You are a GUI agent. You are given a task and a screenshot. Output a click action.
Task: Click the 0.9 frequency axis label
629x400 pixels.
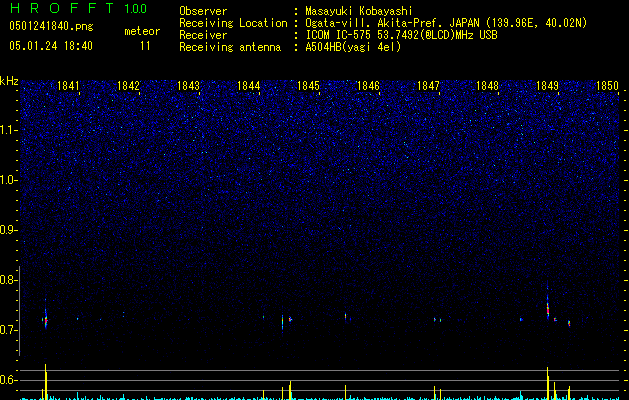tap(8, 230)
